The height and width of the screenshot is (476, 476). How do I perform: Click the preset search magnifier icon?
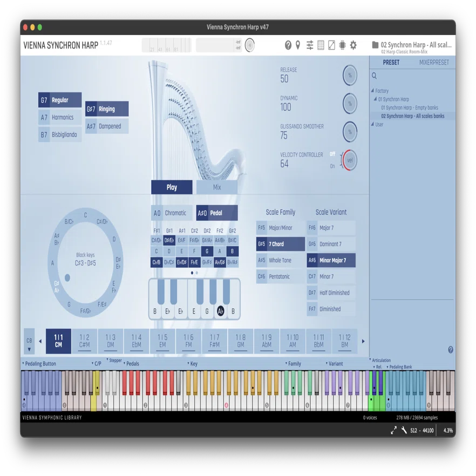point(375,76)
